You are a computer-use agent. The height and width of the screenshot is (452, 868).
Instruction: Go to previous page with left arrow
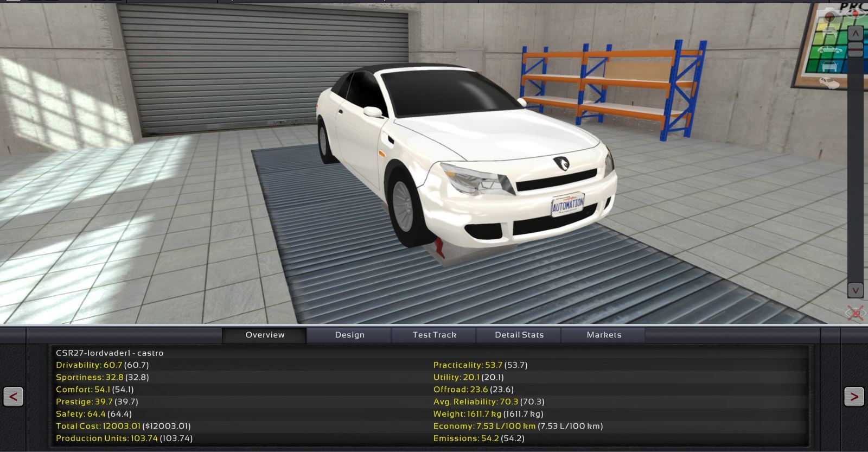(14, 397)
